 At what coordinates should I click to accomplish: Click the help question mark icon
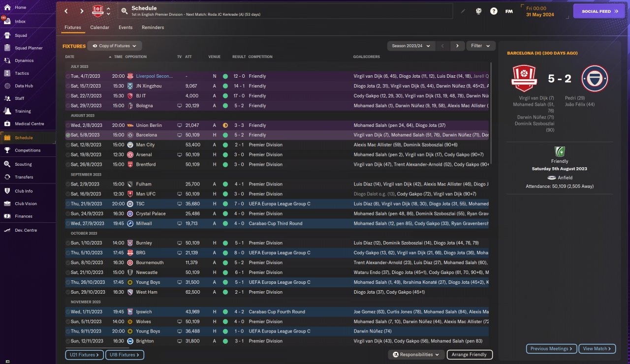pyautogui.click(x=494, y=11)
